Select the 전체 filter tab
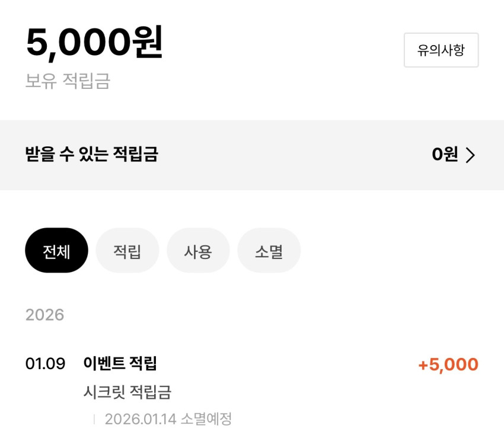The image size is (504, 448). [x=56, y=251]
